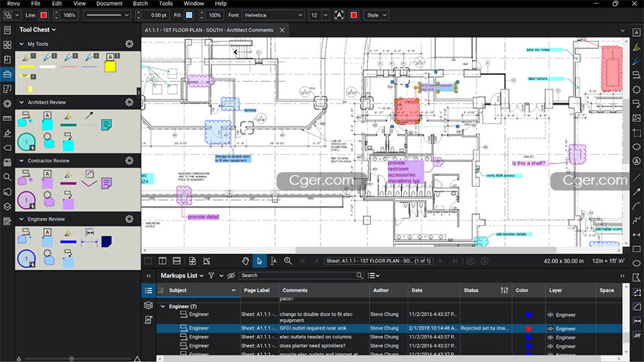Open the Edit menu
The height and width of the screenshot is (362, 644).
click(x=56, y=3)
